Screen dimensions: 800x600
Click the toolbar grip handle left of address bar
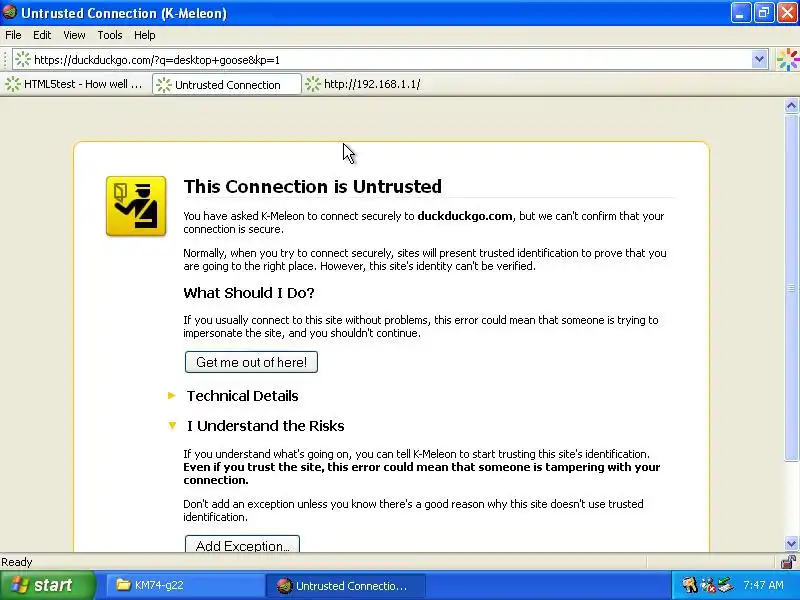(6, 60)
